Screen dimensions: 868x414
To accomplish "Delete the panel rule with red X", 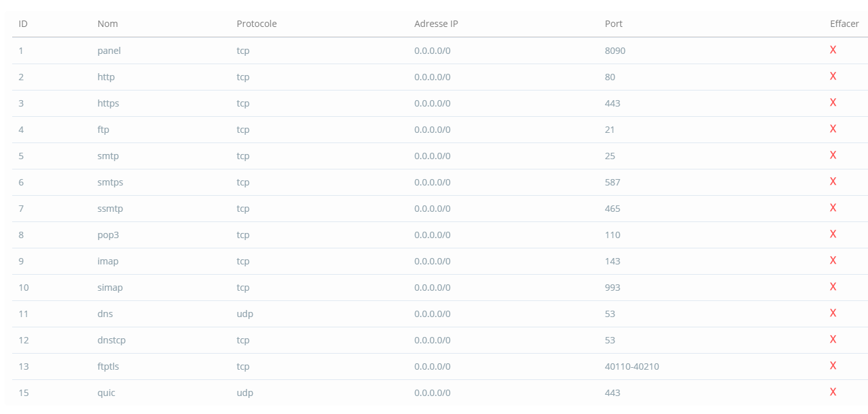I will pos(833,50).
